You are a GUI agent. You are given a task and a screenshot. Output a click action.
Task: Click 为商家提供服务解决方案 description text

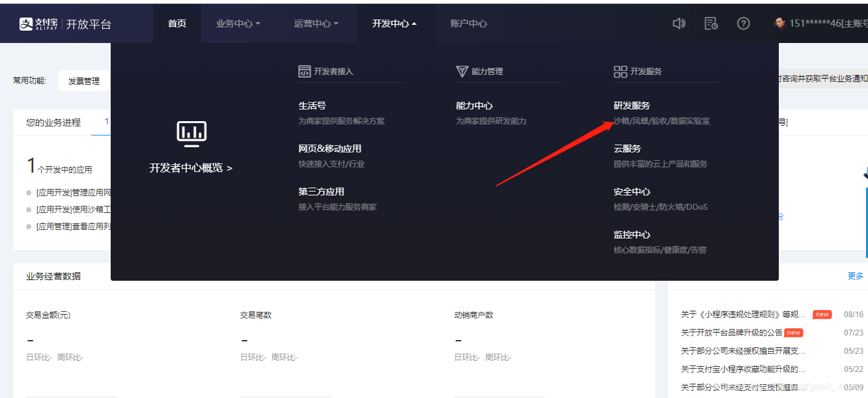(x=342, y=121)
